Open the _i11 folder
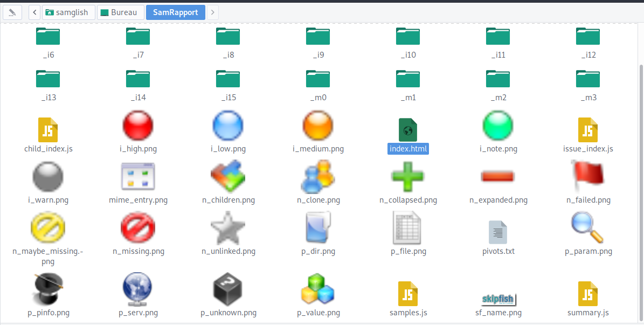The height and width of the screenshot is (325, 644). point(498,36)
